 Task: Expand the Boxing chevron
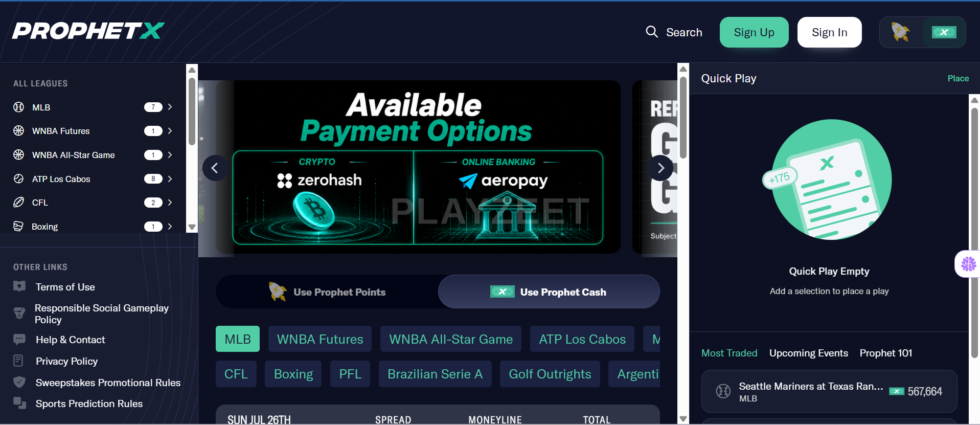[x=170, y=226]
